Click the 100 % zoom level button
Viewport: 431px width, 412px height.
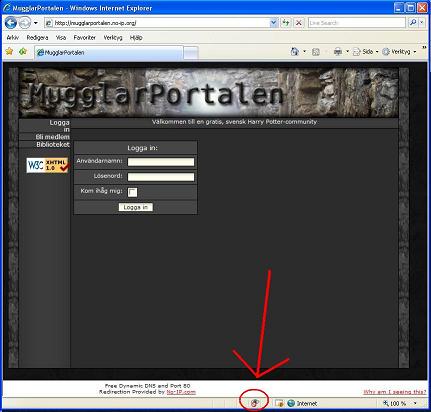395,403
